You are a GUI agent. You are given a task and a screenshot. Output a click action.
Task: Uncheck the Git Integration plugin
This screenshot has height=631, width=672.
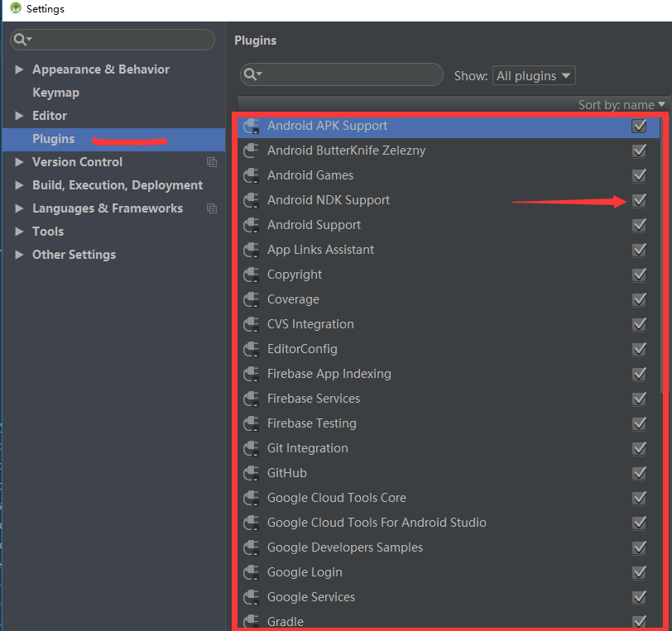coord(639,448)
